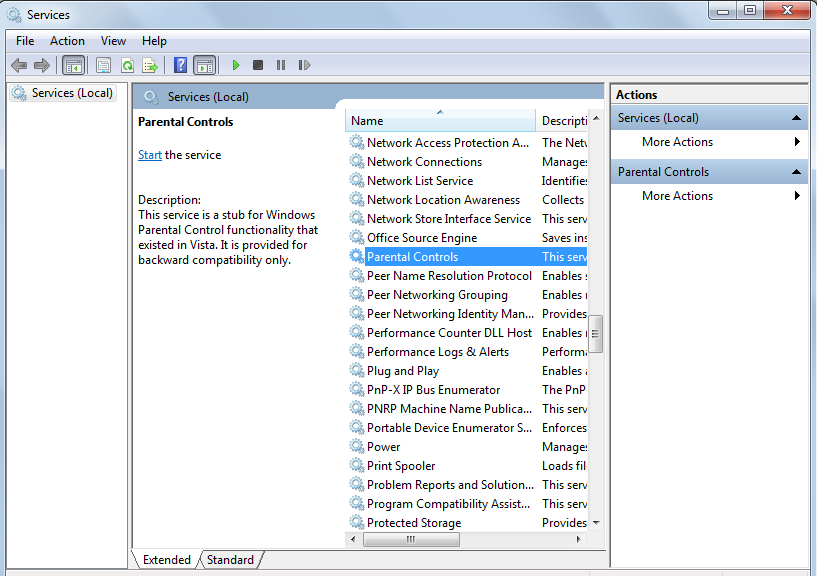Collapse the Parental Controls actions section
This screenshot has width=817, height=576.
point(797,172)
